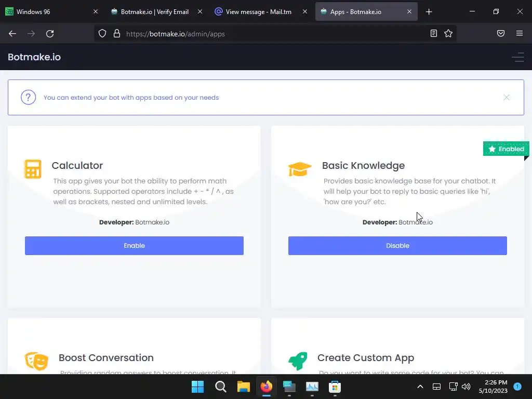Click the Calculator heading
Screen dimensions: 532x399
click(x=77, y=166)
